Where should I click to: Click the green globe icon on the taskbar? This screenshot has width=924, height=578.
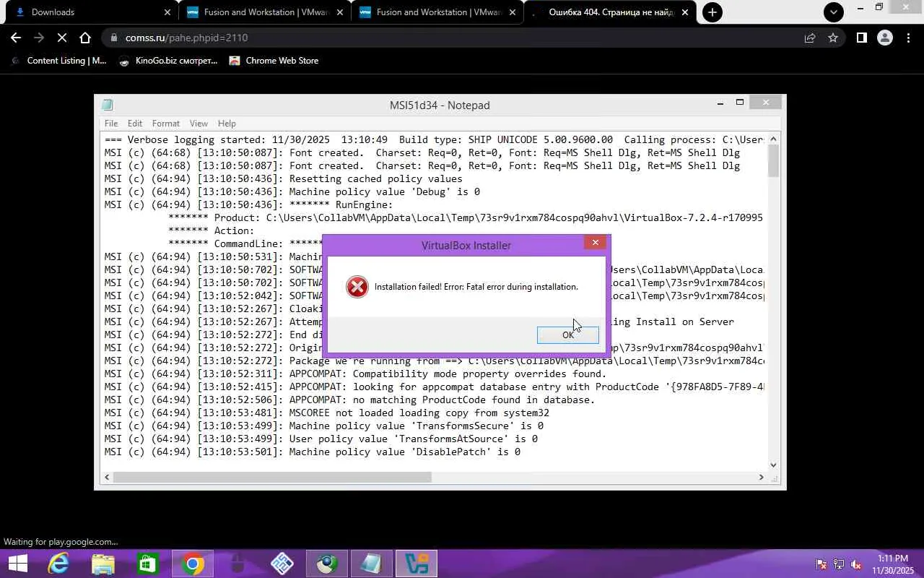point(326,564)
